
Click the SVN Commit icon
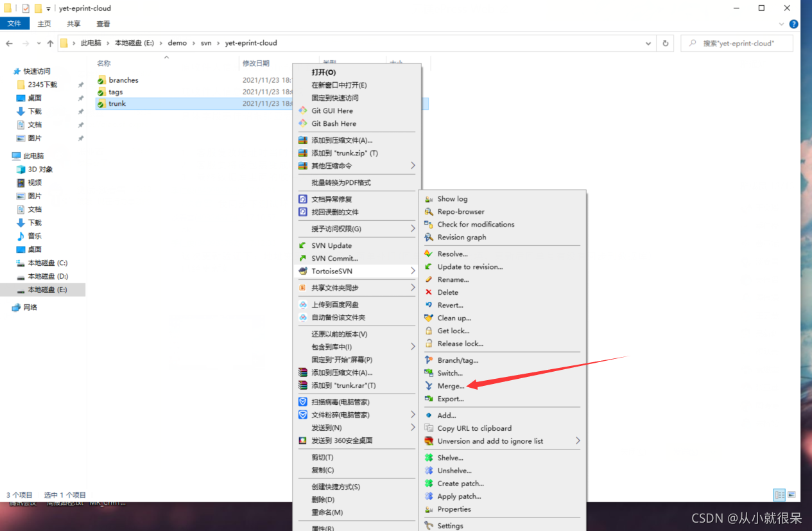[x=303, y=258]
